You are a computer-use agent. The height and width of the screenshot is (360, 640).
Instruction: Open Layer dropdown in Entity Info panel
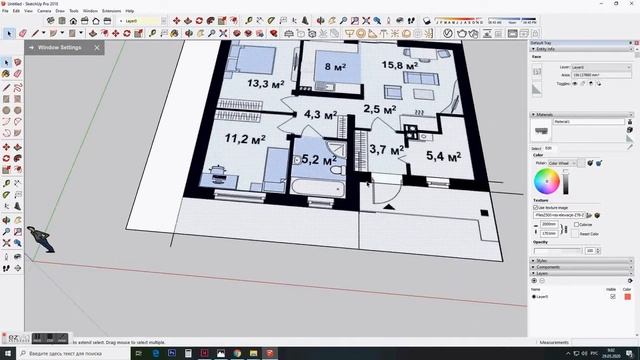601,67
